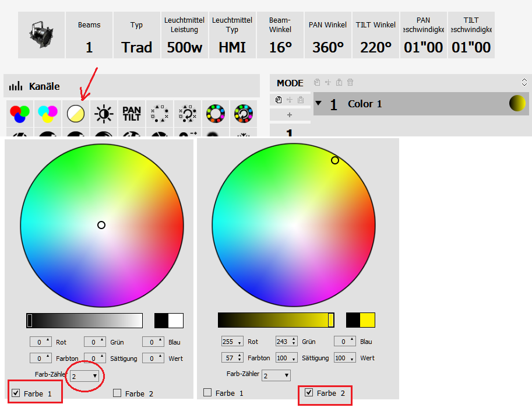Click Grün field showing 243
This screenshot has height=411, width=532.
click(x=287, y=342)
